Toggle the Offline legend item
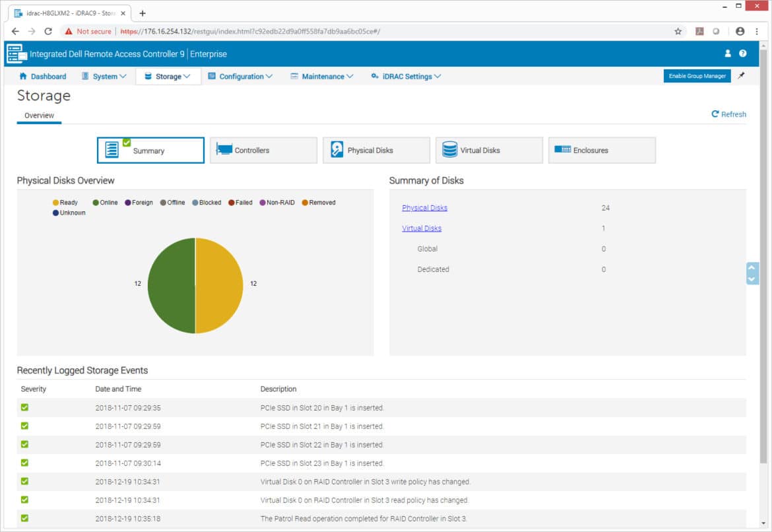Viewport: 772px width, 532px height. (x=172, y=203)
